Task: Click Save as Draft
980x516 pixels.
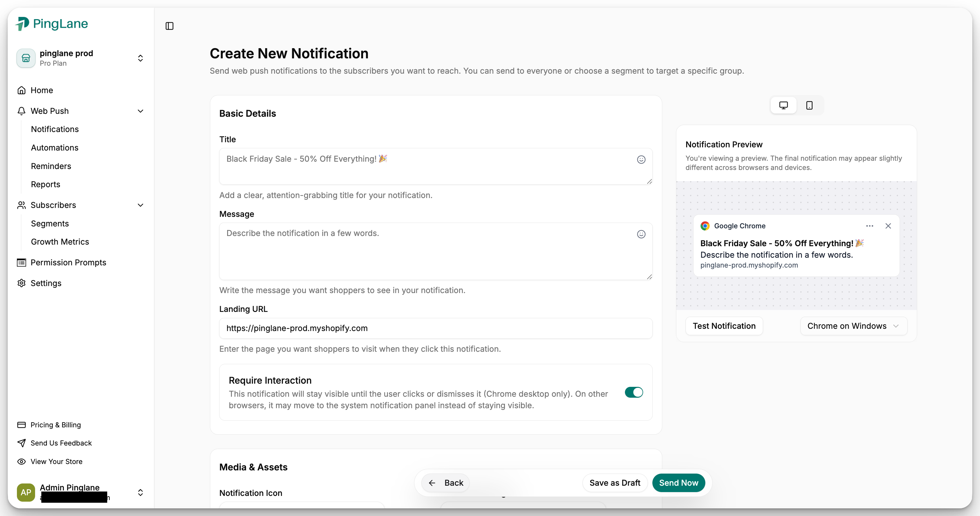Action: pos(615,483)
